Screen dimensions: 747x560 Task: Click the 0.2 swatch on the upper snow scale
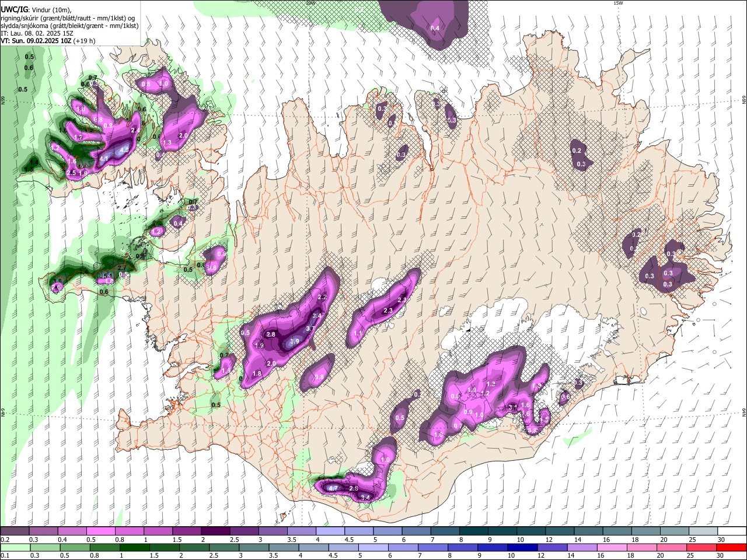pyautogui.click(x=15, y=531)
